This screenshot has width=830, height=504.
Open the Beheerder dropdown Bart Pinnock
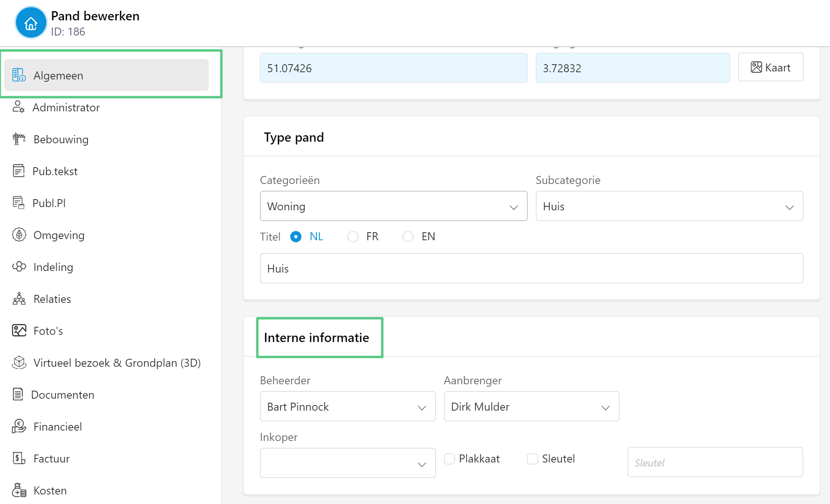click(x=347, y=407)
